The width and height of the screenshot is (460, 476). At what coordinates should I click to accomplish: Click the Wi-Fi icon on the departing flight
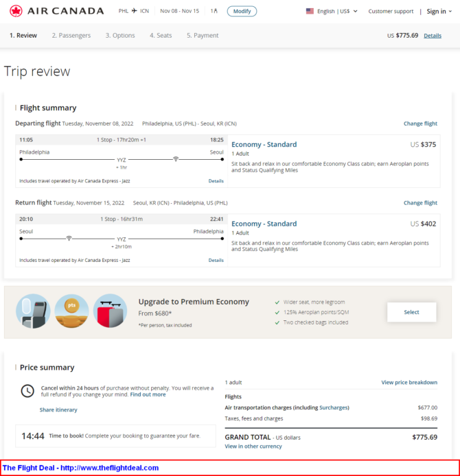pos(176,158)
